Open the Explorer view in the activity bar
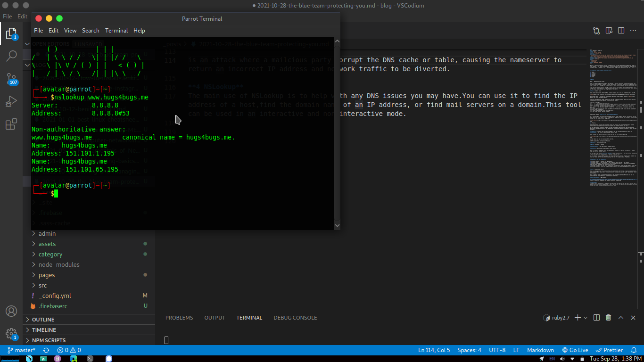Screen dimensions: 644x362 tap(11, 34)
